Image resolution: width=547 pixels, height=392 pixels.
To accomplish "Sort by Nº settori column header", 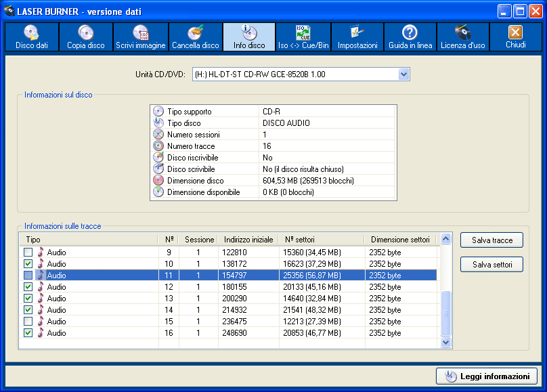I will 322,240.
